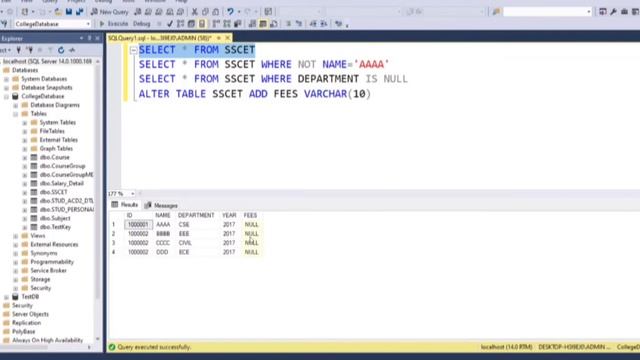
Task: Collapse the Tables folder
Action: point(16,114)
